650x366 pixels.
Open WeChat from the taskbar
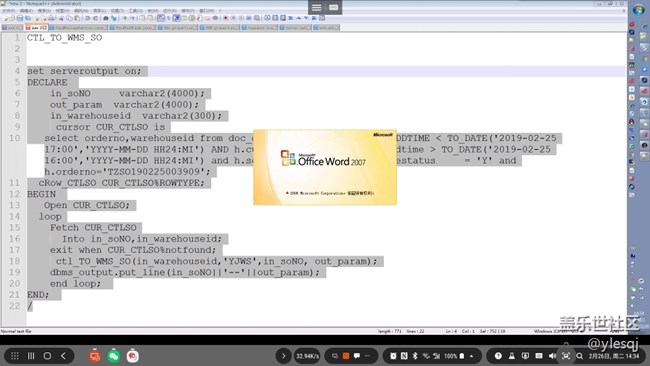point(114,356)
